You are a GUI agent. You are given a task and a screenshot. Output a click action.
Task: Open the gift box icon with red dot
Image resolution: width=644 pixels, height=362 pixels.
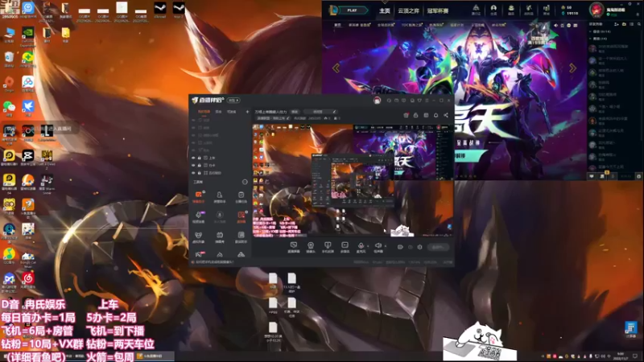406,115
